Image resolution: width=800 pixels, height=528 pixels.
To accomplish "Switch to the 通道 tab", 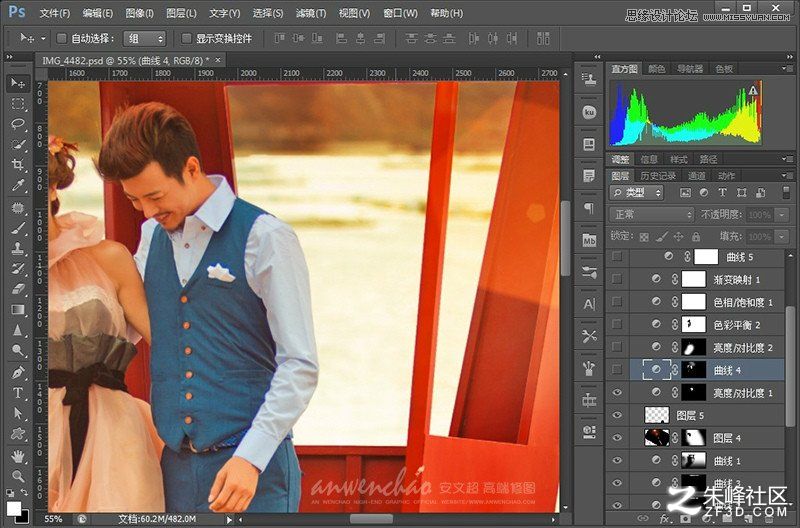I will (x=696, y=175).
